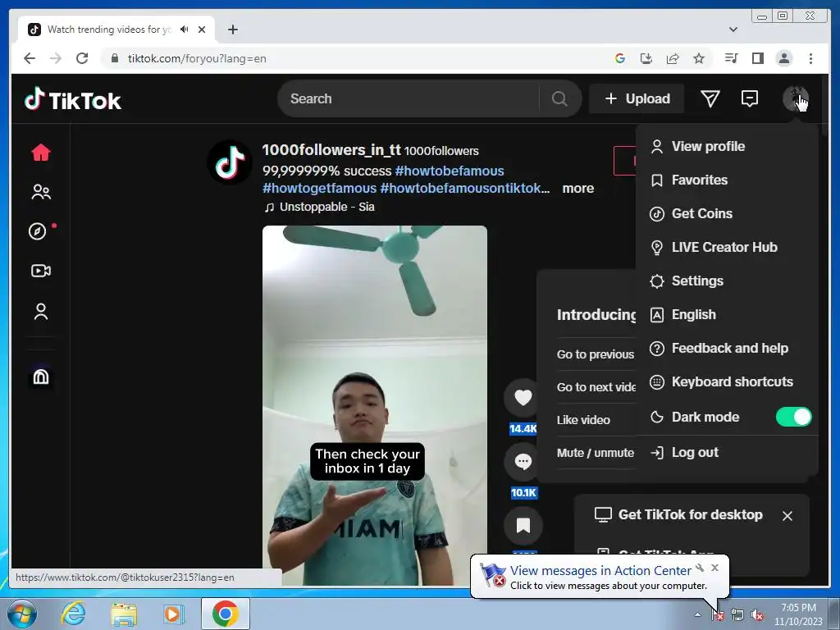Viewport: 840px width, 630px height.
Task: Toggle the Dark mode switch
Action: (793, 417)
